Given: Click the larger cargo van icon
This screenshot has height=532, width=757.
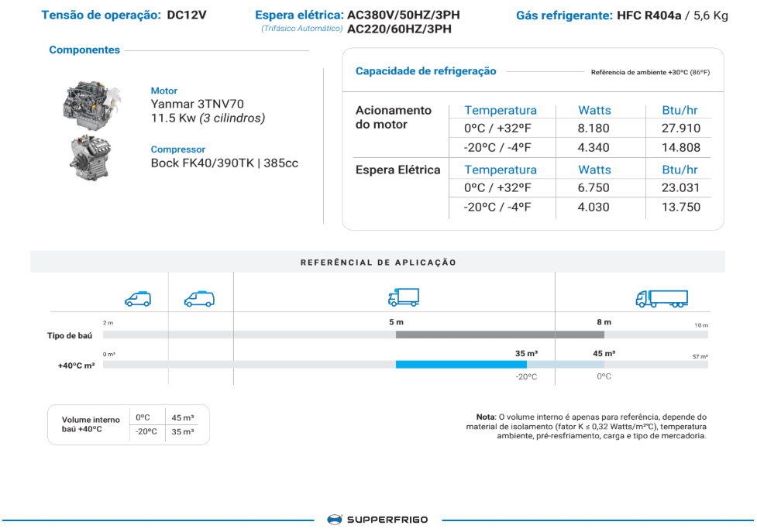Looking at the screenshot, I should click(x=199, y=299).
